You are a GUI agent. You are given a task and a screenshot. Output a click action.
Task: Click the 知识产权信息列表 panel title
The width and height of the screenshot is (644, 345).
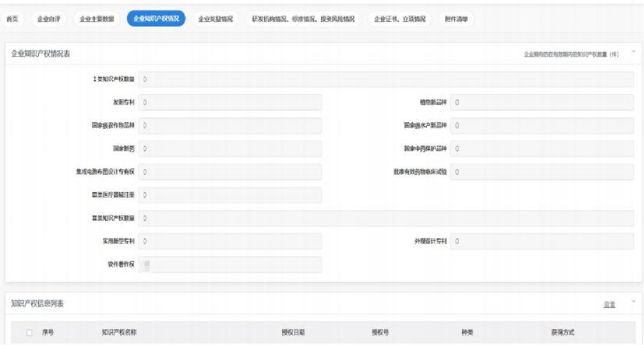coord(38,304)
